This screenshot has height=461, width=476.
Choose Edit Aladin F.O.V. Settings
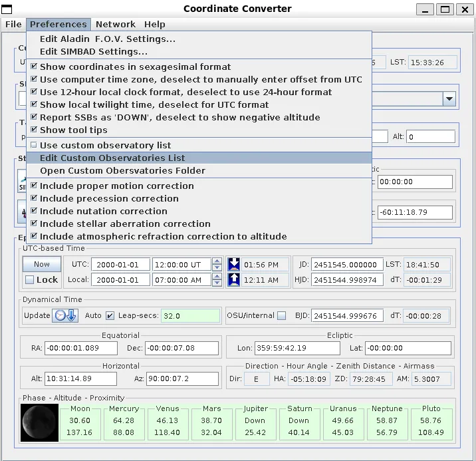[107, 39]
